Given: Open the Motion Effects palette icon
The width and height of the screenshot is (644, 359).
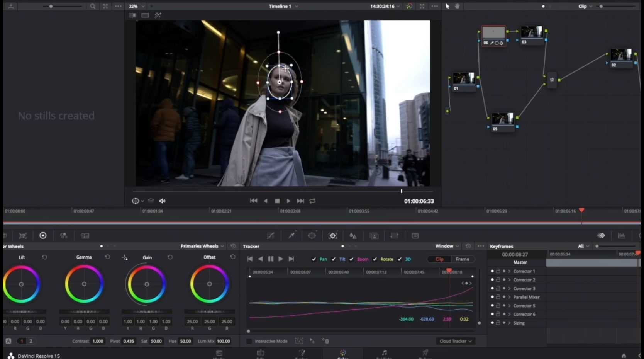Looking at the screenshot, I should pyautogui.click(x=85, y=235).
